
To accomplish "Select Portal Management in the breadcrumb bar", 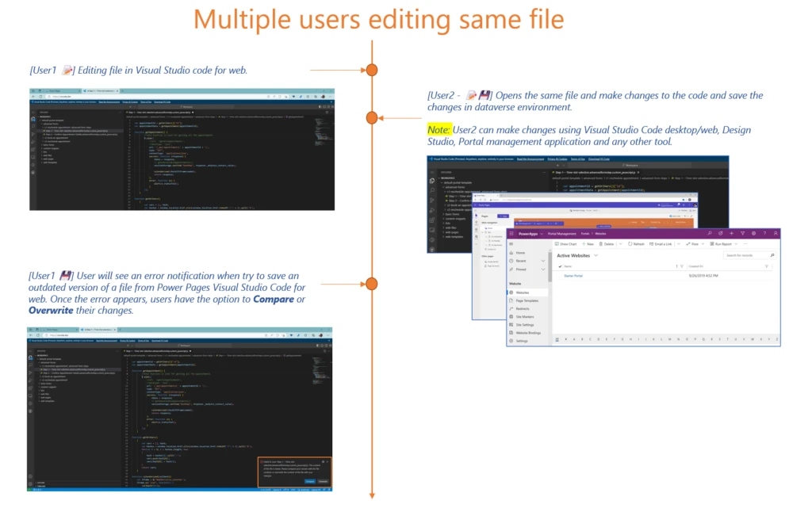I will tap(561, 234).
